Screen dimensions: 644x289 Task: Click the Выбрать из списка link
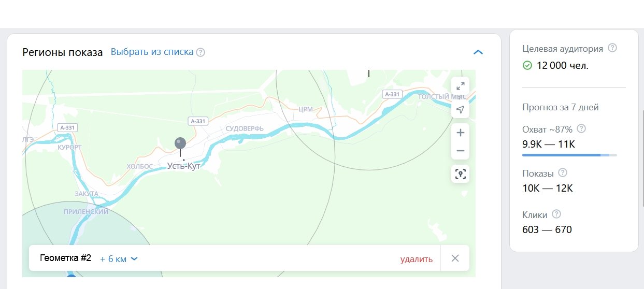click(x=152, y=52)
